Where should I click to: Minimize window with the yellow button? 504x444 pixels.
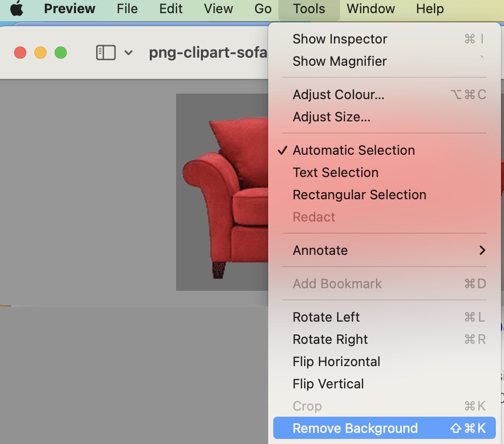click(40, 53)
